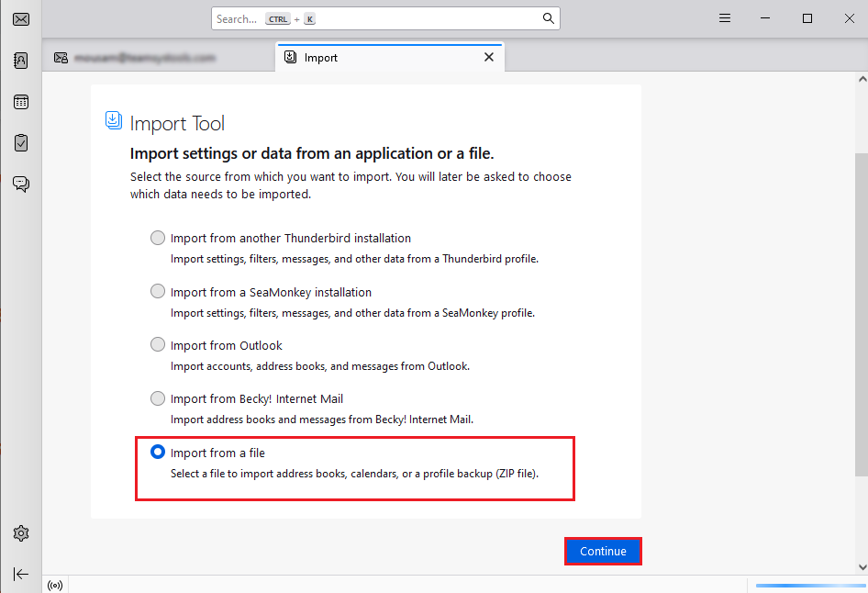This screenshot has width=868, height=593.
Task: Open the Tasks sidebar icon
Action: [x=21, y=143]
